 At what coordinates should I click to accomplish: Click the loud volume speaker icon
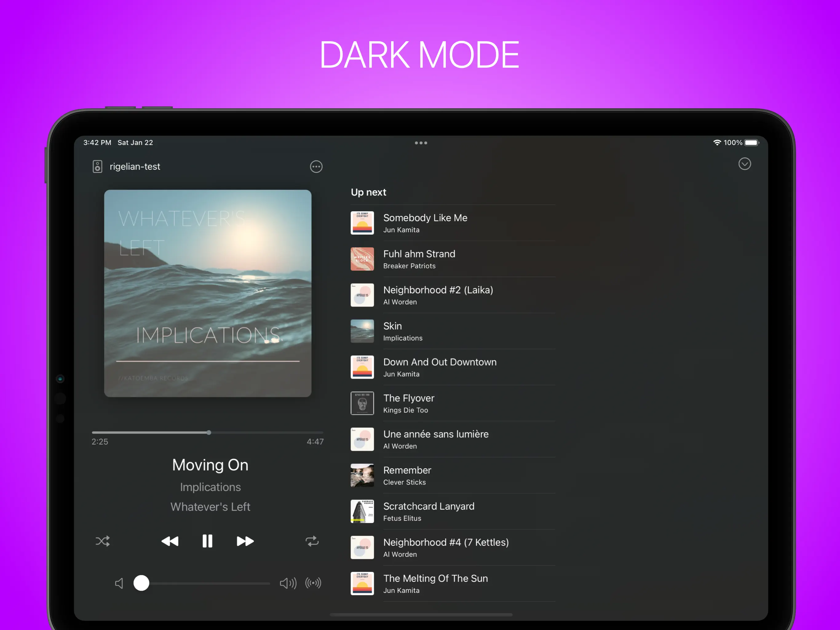pos(288,583)
